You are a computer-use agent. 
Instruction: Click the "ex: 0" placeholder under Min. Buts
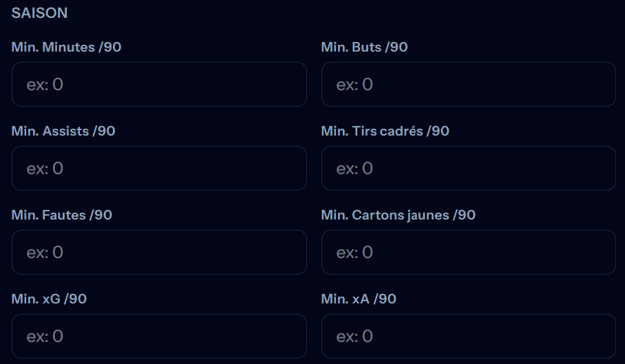coord(354,85)
